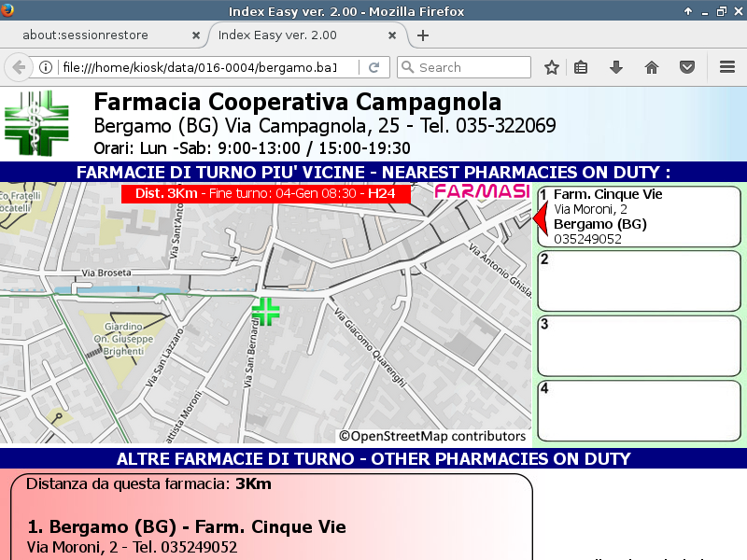Image resolution: width=747 pixels, height=560 pixels.
Task: Click the Pocket save icon
Action: coord(686,67)
